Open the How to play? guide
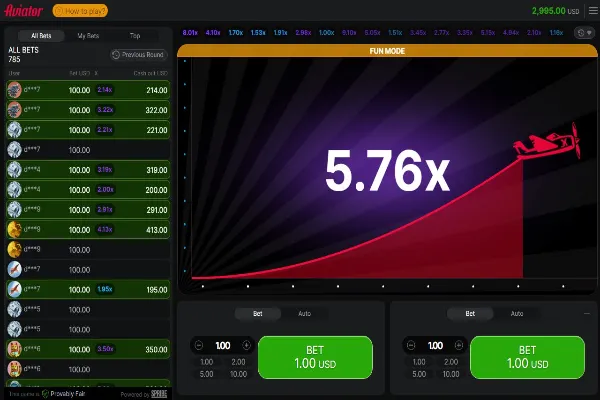 point(80,11)
